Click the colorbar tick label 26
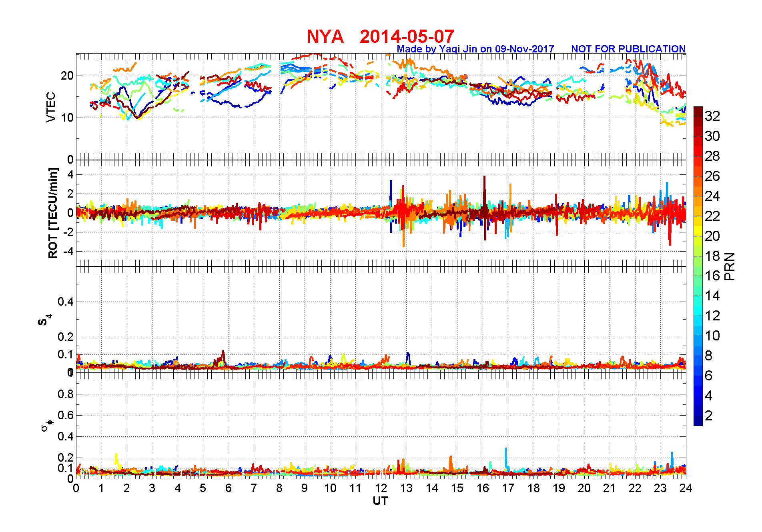This screenshot has width=762, height=532. click(x=712, y=176)
